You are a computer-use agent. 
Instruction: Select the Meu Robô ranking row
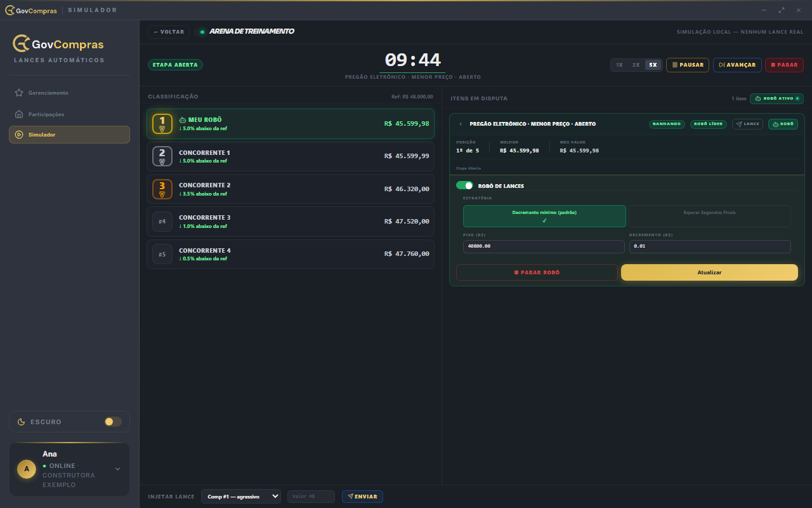coord(291,124)
